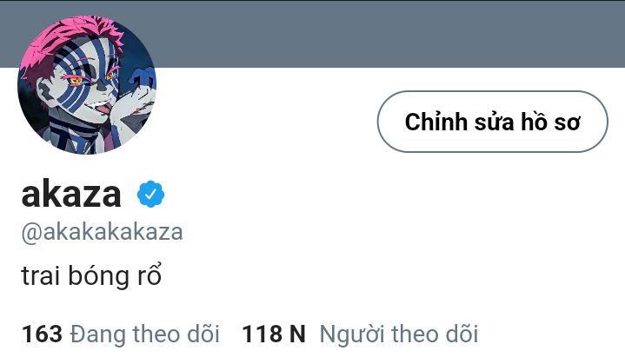Image resolution: width=625 pixels, height=364 pixels.
Task: Click the word 'bóng' in the bio
Action: [x=98, y=275]
